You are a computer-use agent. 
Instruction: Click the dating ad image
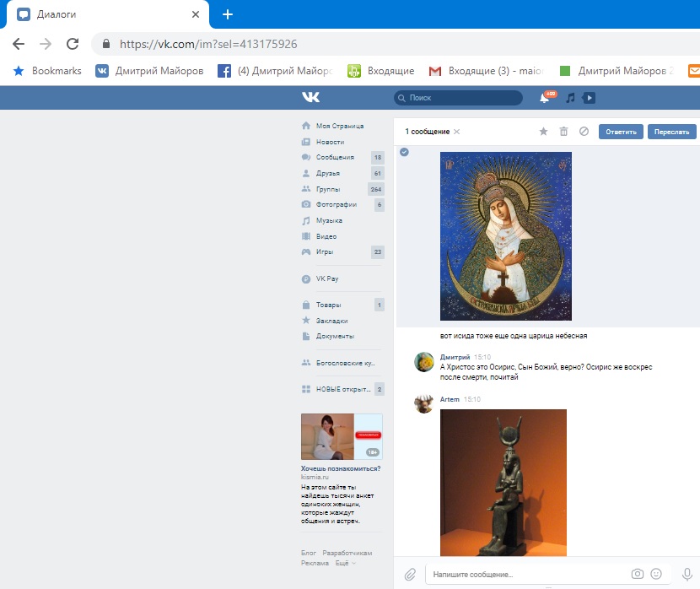(x=342, y=437)
